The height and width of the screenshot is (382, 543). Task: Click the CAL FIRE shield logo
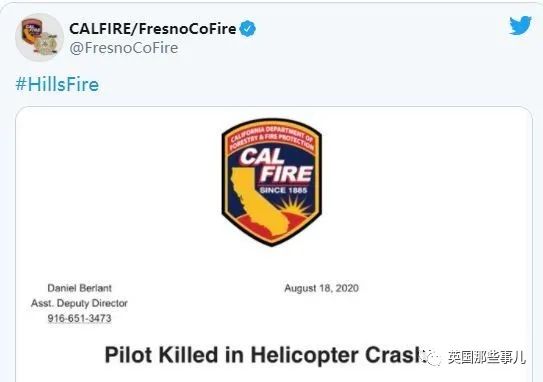click(272, 183)
